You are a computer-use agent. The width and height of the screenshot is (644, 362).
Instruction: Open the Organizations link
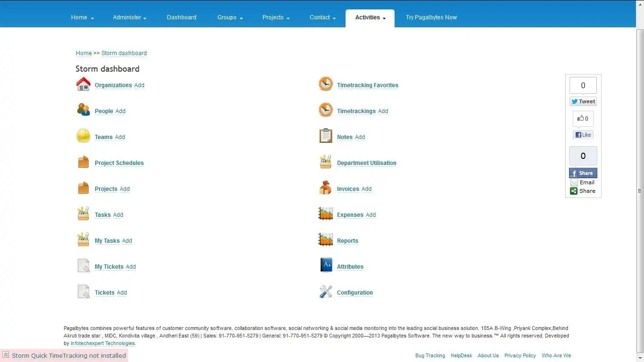point(113,85)
